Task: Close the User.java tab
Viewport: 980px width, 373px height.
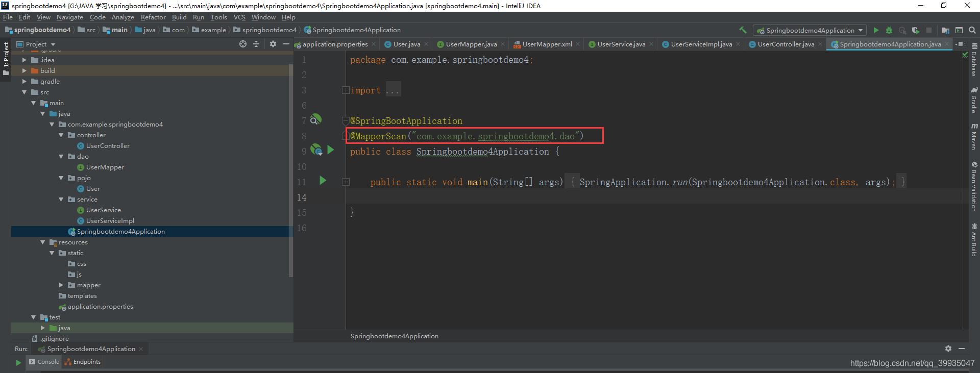Action: [x=426, y=44]
